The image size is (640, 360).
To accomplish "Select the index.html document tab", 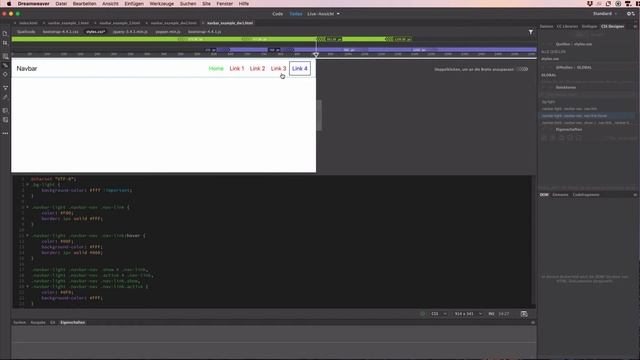I will pyautogui.click(x=28, y=23).
